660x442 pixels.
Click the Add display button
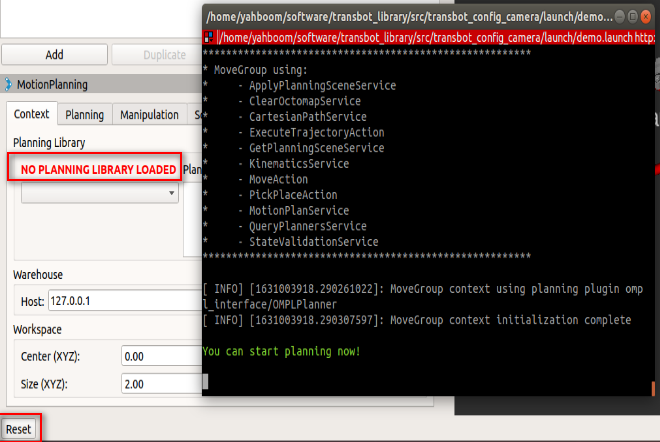click(54, 55)
